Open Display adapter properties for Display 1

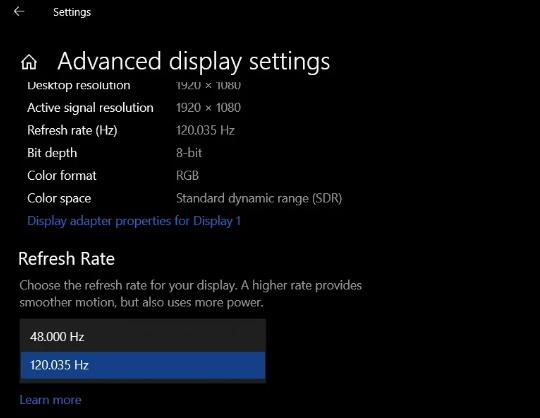point(134,221)
